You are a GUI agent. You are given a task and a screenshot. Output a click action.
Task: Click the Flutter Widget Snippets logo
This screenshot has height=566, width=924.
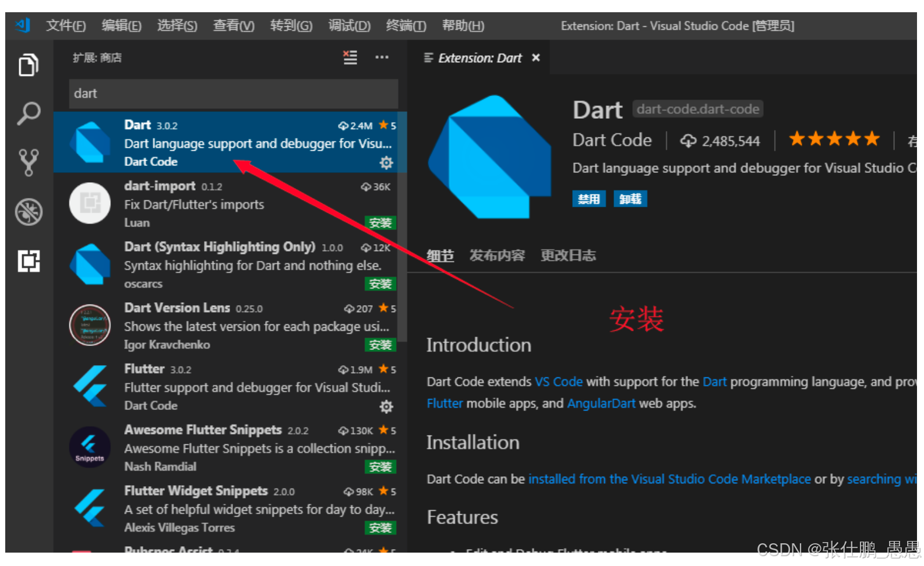(x=90, y=508)
